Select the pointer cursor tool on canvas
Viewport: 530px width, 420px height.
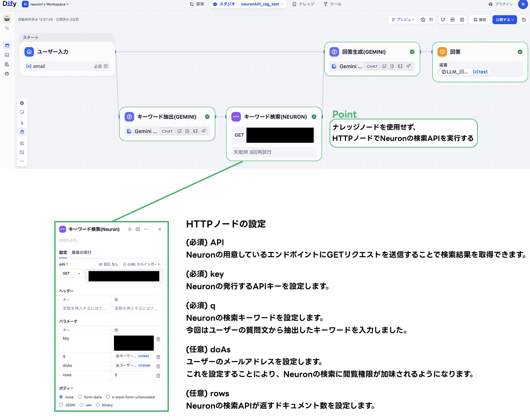click(x=22, y=122)
